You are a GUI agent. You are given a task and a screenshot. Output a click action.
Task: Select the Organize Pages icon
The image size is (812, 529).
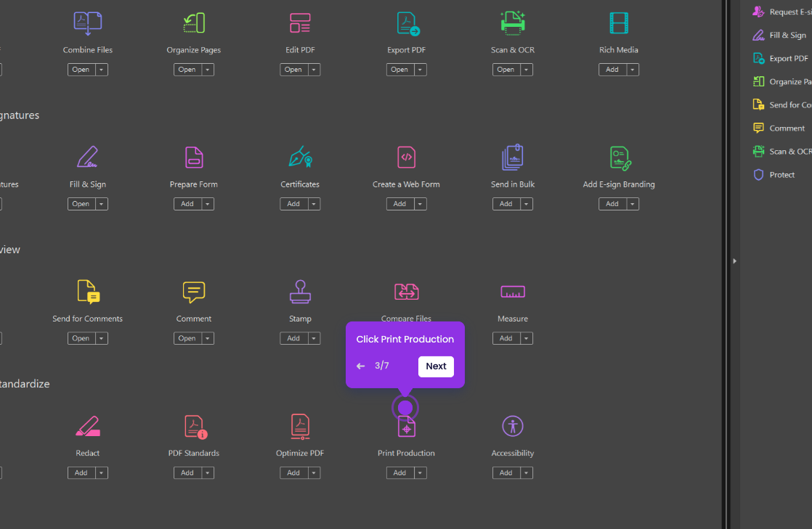pyautogui.click(x=194, y=23)
